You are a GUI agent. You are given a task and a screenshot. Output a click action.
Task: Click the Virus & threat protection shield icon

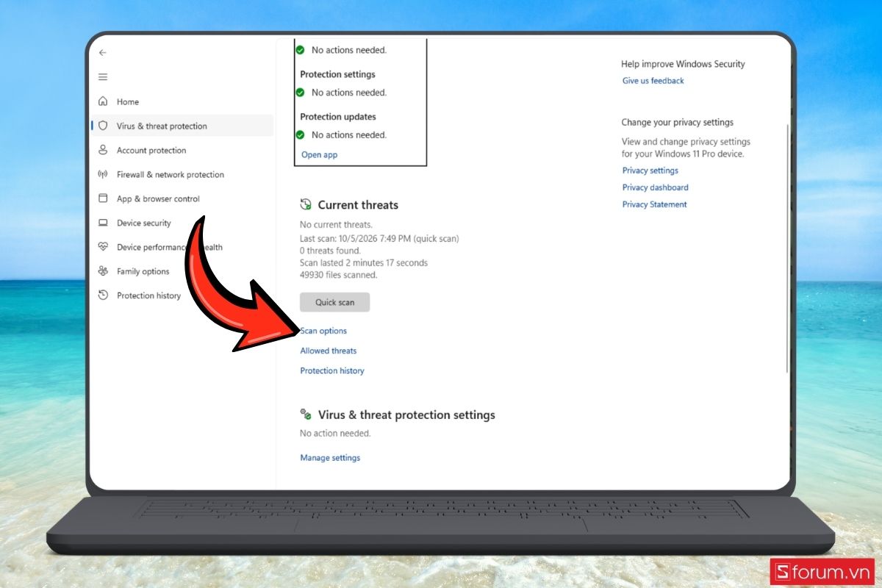(x=103, y=126)
